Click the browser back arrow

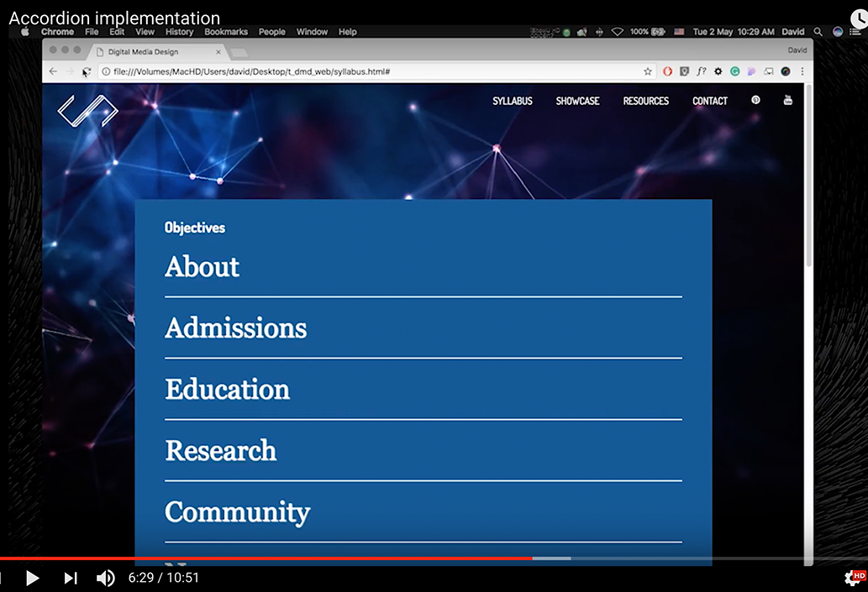(x=53, y=72)
